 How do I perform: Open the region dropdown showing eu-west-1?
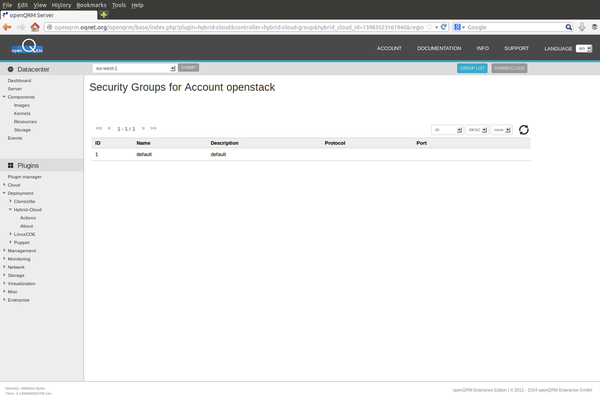pos(134,68)
